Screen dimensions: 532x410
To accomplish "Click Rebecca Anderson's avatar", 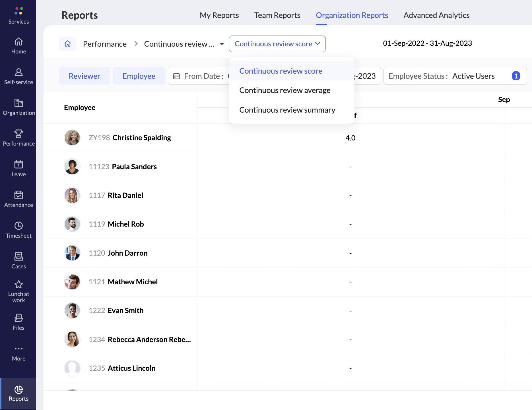I will [x=72, y=339].
